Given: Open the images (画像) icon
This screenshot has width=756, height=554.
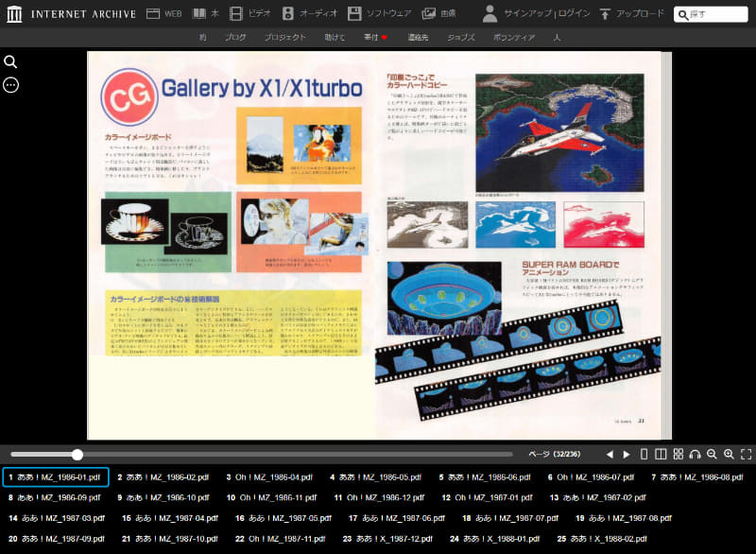Looking at the screenshot, I should (x=429, y=13).
